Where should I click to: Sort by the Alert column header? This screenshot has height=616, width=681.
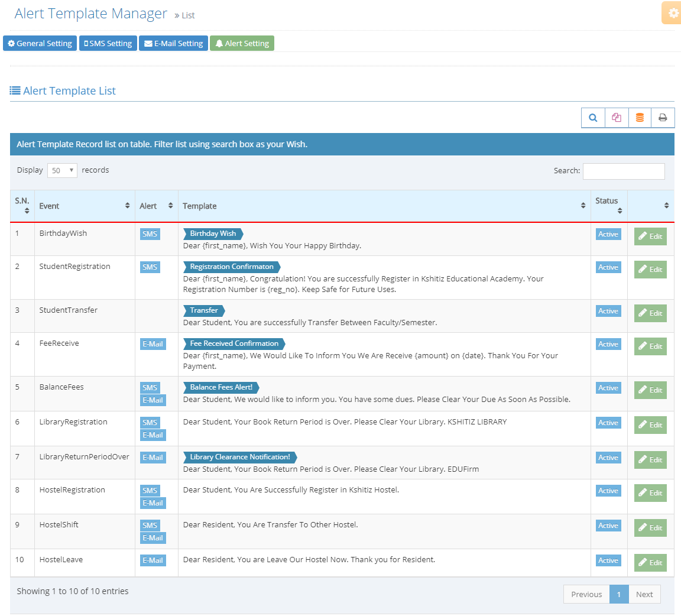(x=156, y=206)
